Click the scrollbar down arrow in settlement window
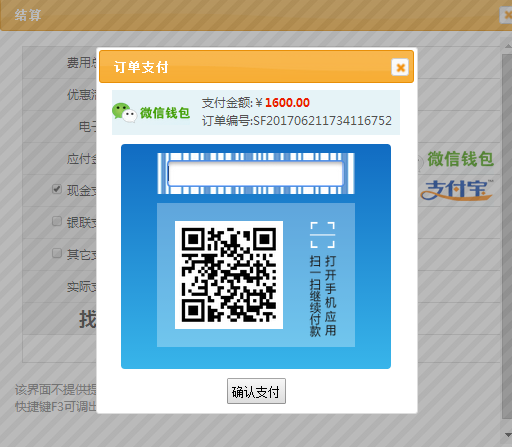Screen dimensions: 512x447 click(508, 435)
